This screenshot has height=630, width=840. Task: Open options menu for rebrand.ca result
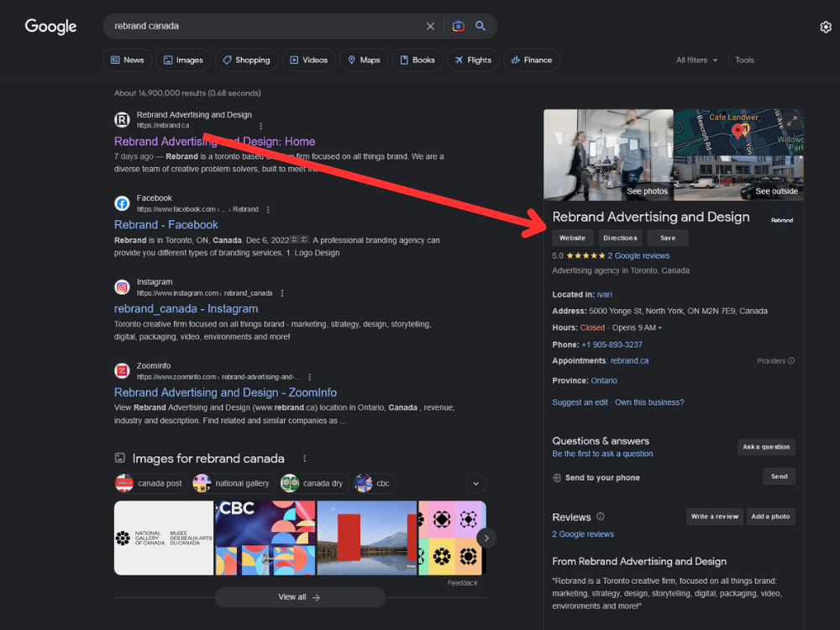pos(261,126)
